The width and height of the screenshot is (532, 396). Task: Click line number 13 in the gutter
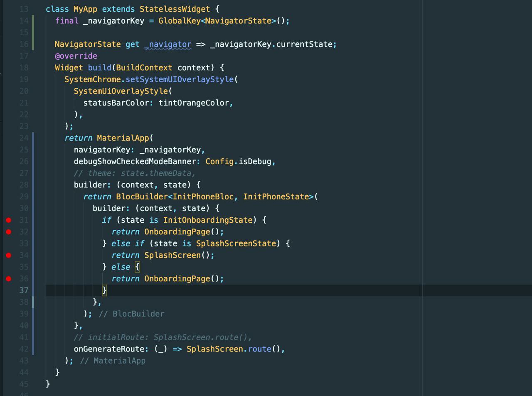[x=24, y=9]
